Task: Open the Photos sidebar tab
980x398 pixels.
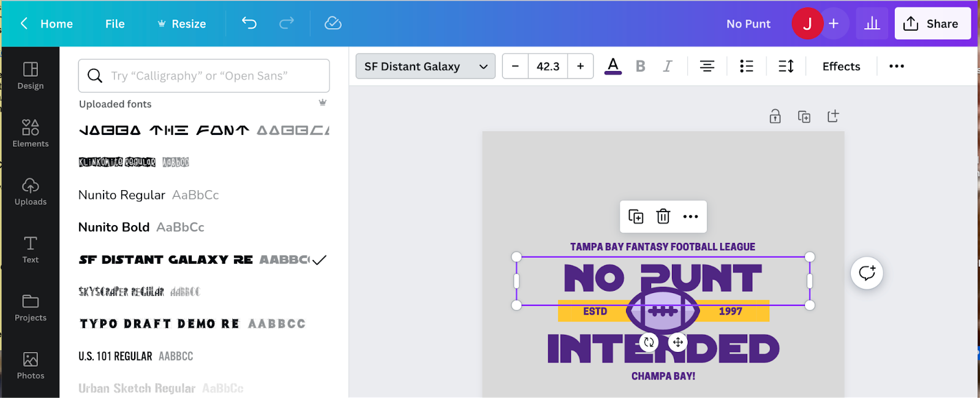Action: pyautogui.click(x=31, y=365)
